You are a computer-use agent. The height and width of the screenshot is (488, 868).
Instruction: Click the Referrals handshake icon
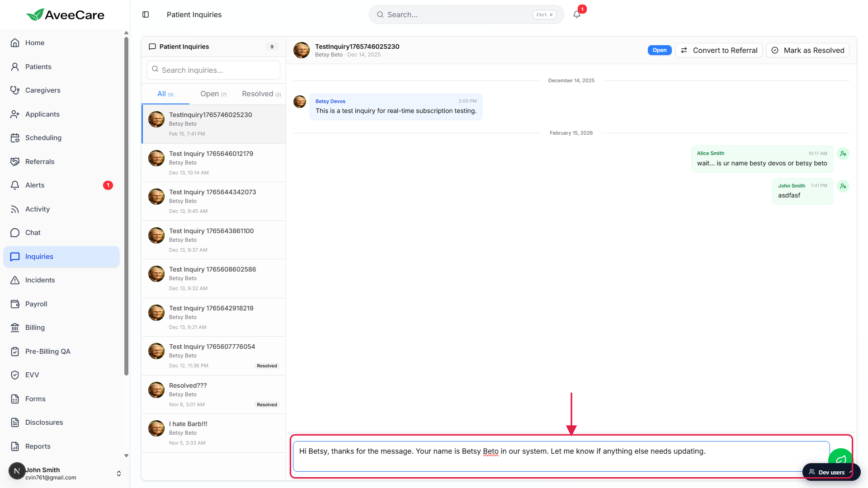click(x=15, y=162)
